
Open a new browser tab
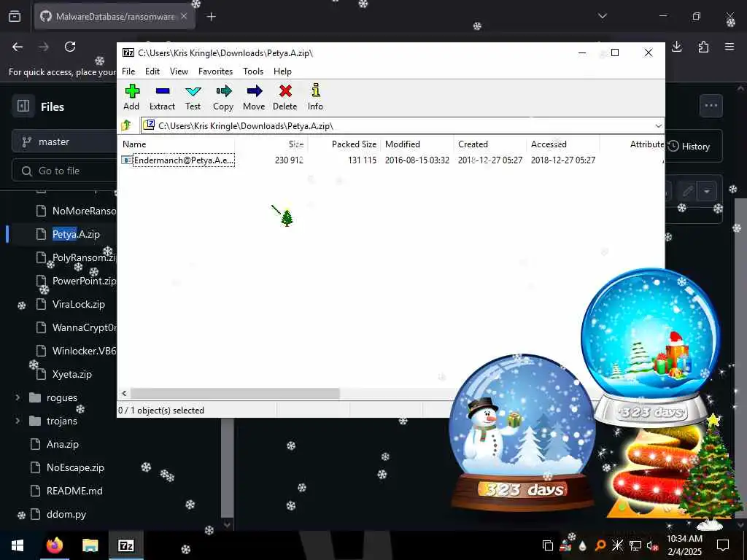tap(212, 17)
